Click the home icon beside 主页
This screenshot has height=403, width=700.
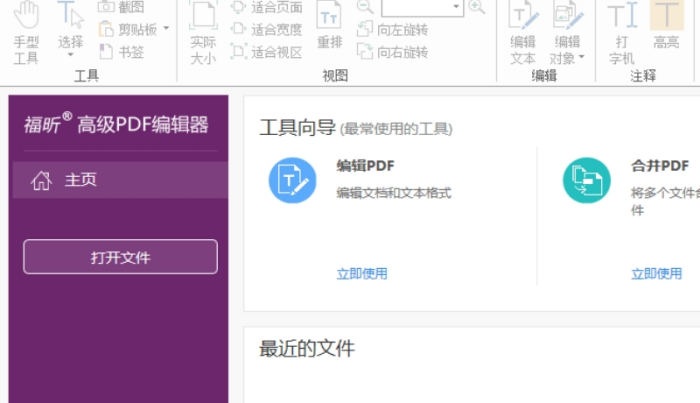pos(41,180)
